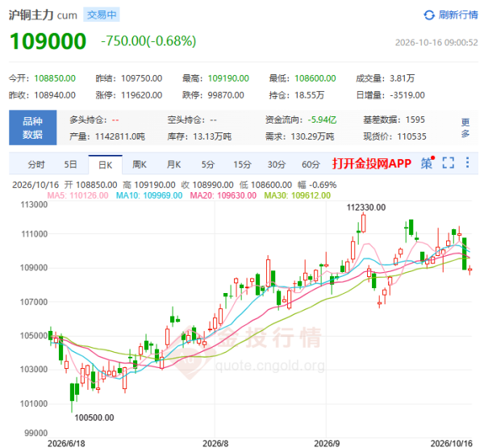The width and height of the screenshot is (484, 448).
Task: Click the tall red candlestick below 112330.00
Action: (364, 223)
